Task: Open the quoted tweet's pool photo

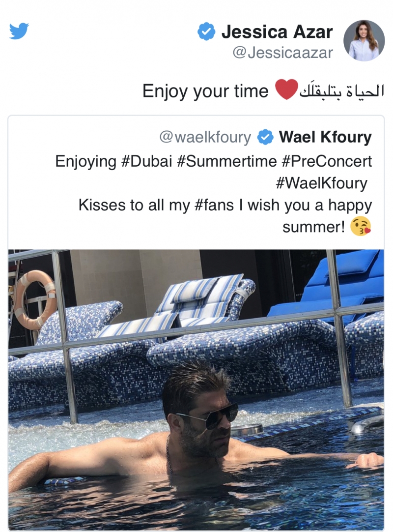Action: pos(196,390)
